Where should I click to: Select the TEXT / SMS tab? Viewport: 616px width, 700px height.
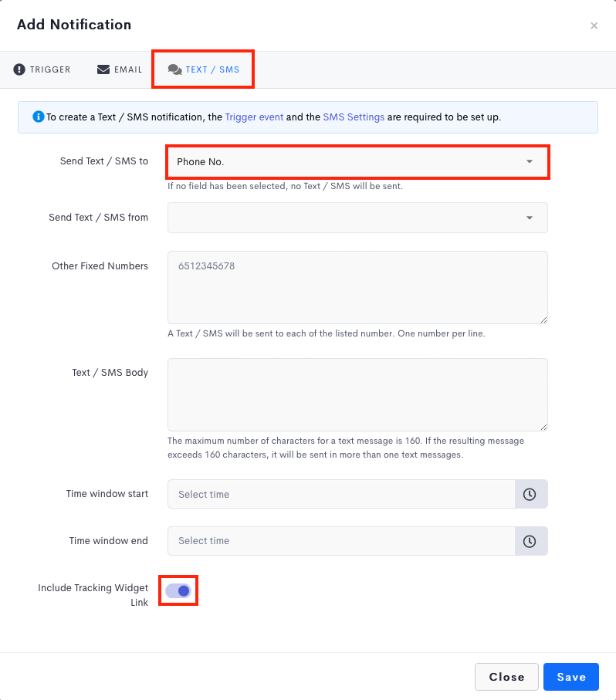(203, 69)
